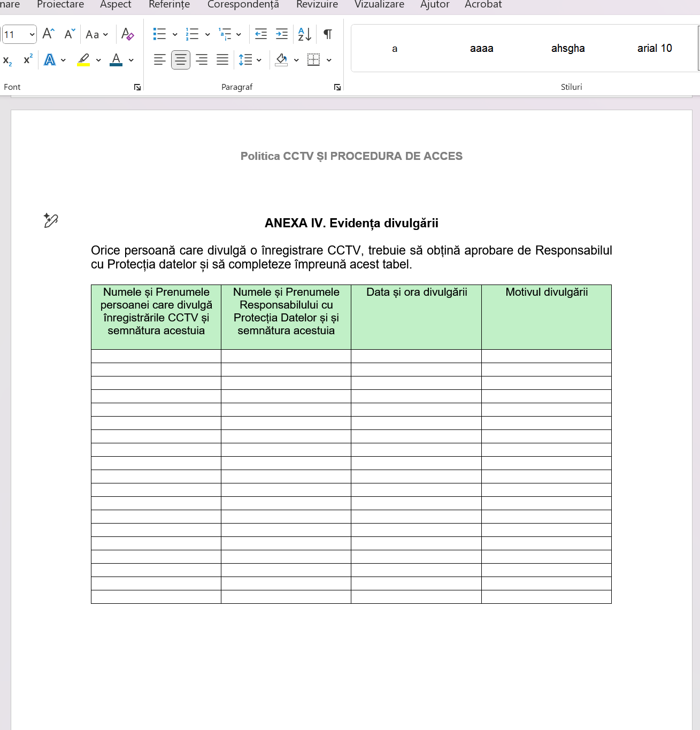The height and width of the screenshot is (730, 700).
Task: Apply borders to the selection
Action: (x=314, y=59)
